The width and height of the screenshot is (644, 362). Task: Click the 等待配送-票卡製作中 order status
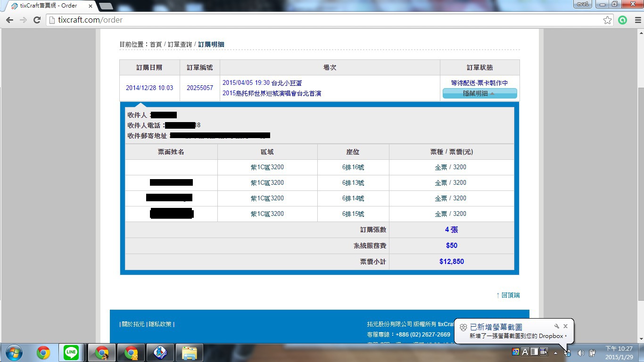click(x=479, y=83)
